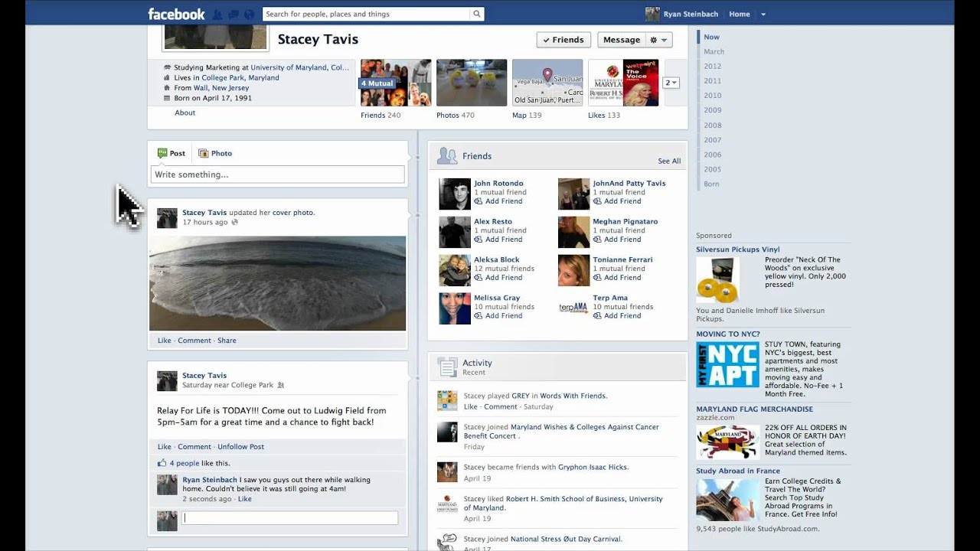Jump to 2012 on timeline
980x551 pixels.
click(712, 66)
